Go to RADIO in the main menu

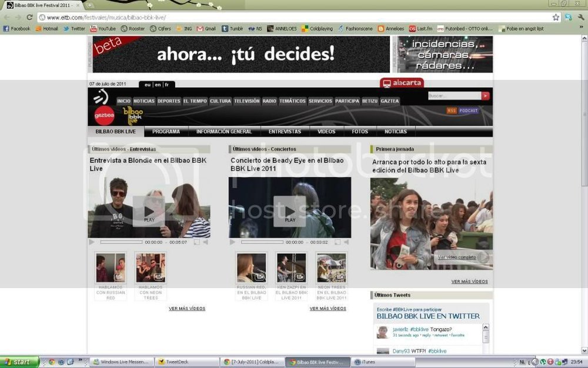(x=269, y=101)
